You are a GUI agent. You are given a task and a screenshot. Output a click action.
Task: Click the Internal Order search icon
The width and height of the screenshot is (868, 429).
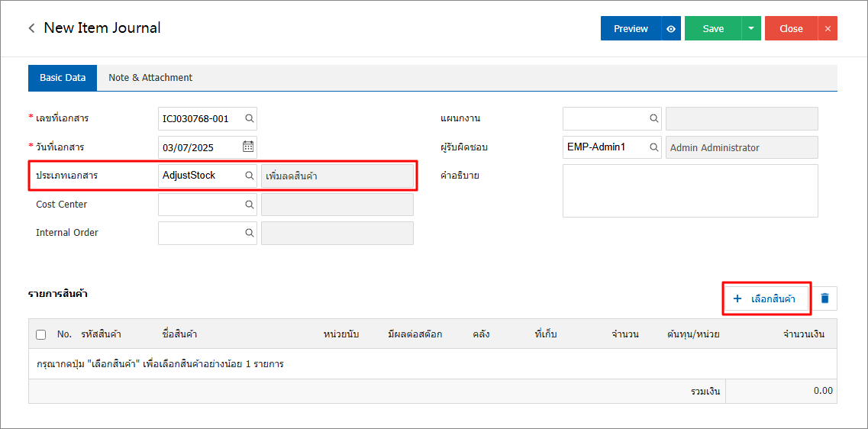pyautogui.click(x=249, y=233)
